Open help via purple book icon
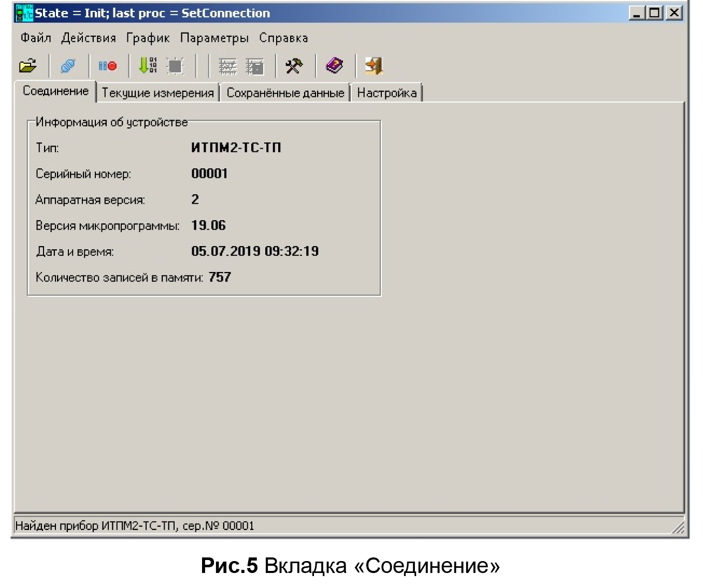Screen dimensions: 703x588 click(x=335, y=66)
